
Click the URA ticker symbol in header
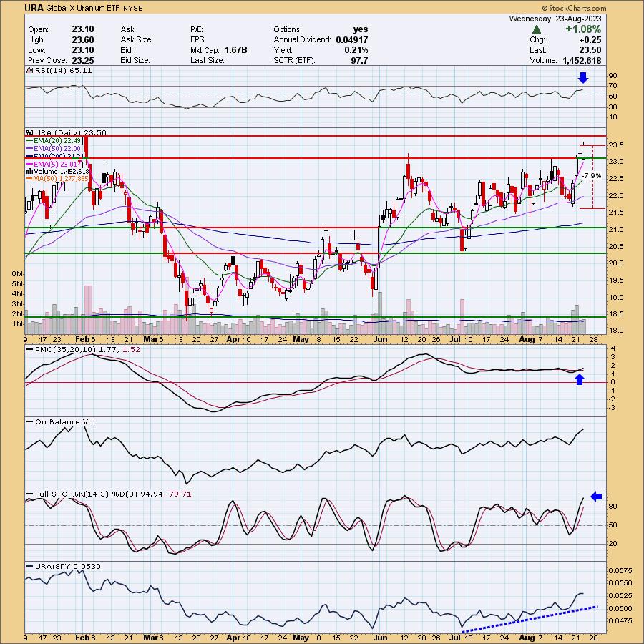point(34,8)
